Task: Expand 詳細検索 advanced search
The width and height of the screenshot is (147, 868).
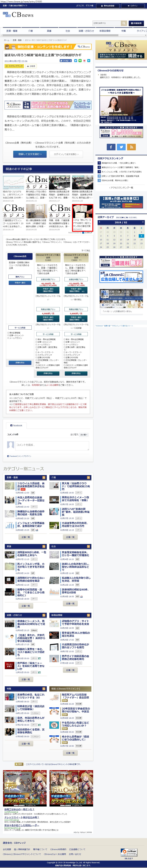Action: [x=136, y=23]
